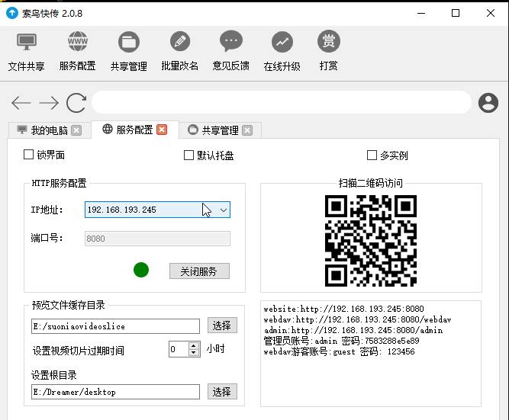Screen dimensions: 509x420
Task: Click 选择 next to E:/suoniaovideoslice
Action: point(222,325)
